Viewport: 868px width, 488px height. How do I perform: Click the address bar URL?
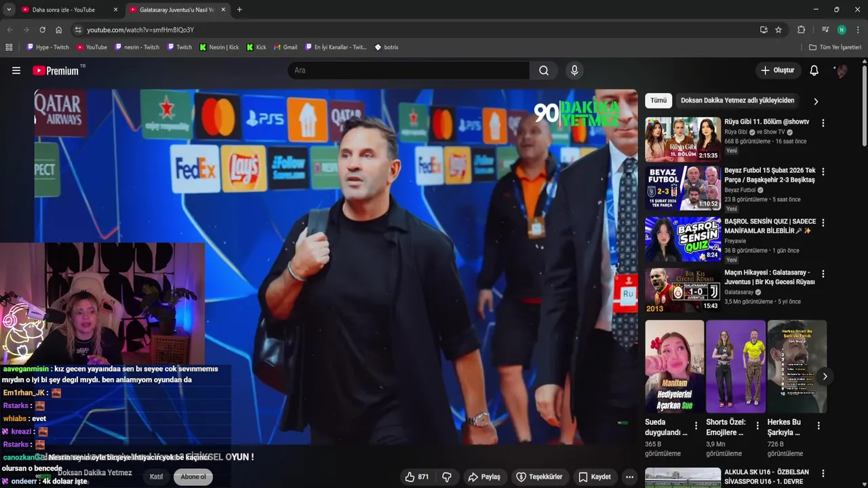pyautogui.click(x=140, y=30)
